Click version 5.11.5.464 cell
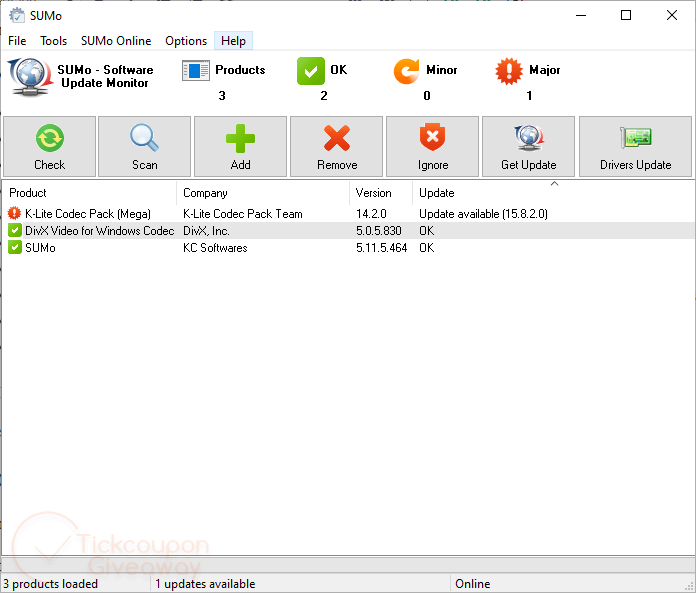This screenshot has width=696, height=593. click(381, 248)
